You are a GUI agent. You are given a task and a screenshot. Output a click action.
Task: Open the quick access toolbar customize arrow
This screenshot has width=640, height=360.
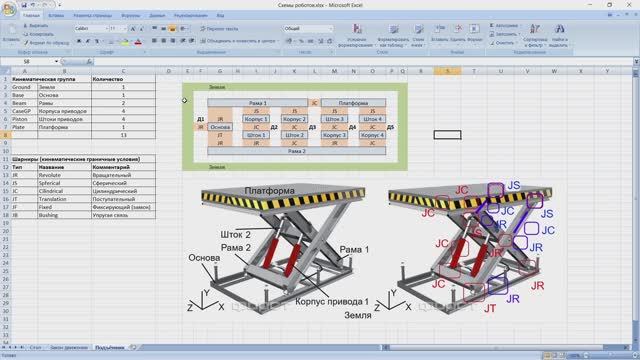pyautogui.click(x=60, y=5)
